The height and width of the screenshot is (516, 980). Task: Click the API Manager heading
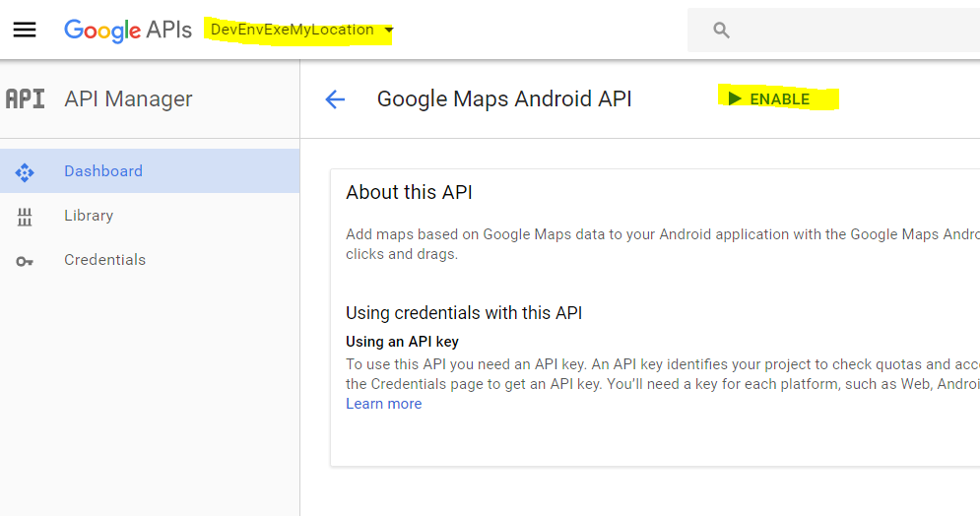click(x=128, y=98)
